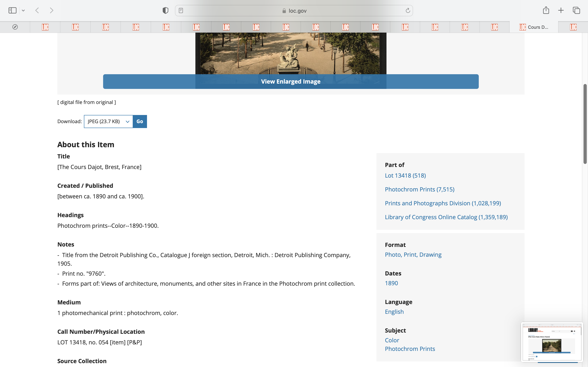Open the privacy report shield icon
Viewport: 588px width, 367px height.
165,10
